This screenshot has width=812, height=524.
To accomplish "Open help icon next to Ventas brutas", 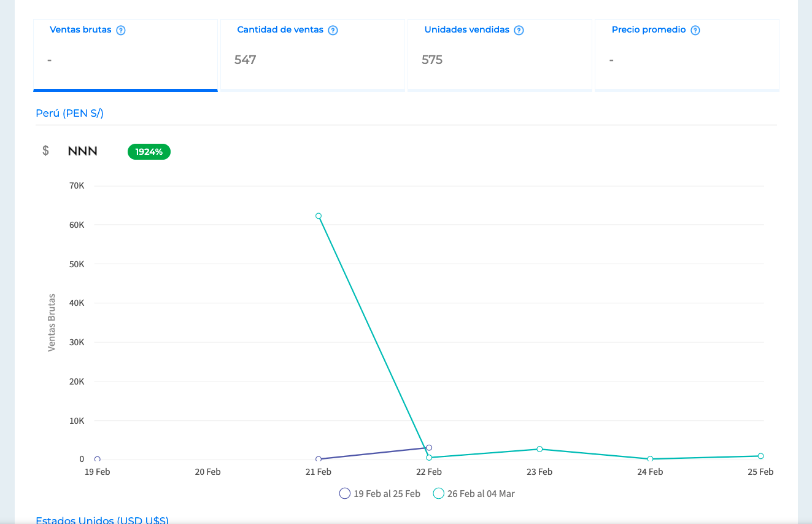I will [121, 30].
